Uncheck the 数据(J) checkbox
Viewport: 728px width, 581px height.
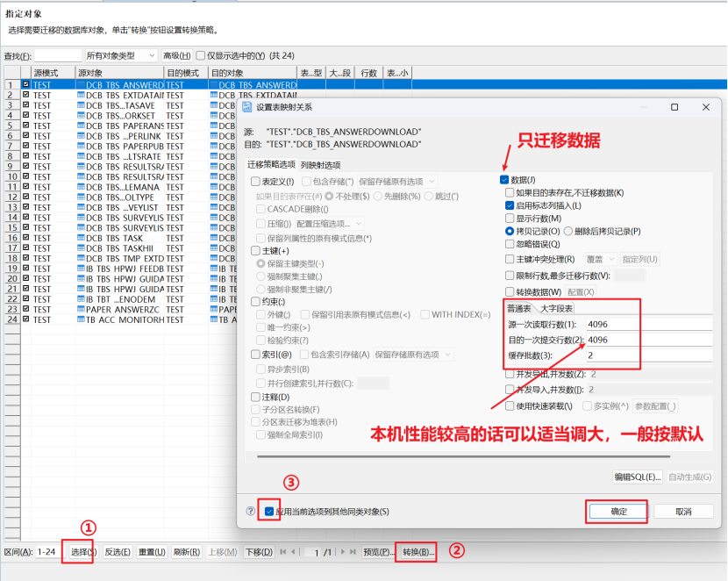coord(504,180)
